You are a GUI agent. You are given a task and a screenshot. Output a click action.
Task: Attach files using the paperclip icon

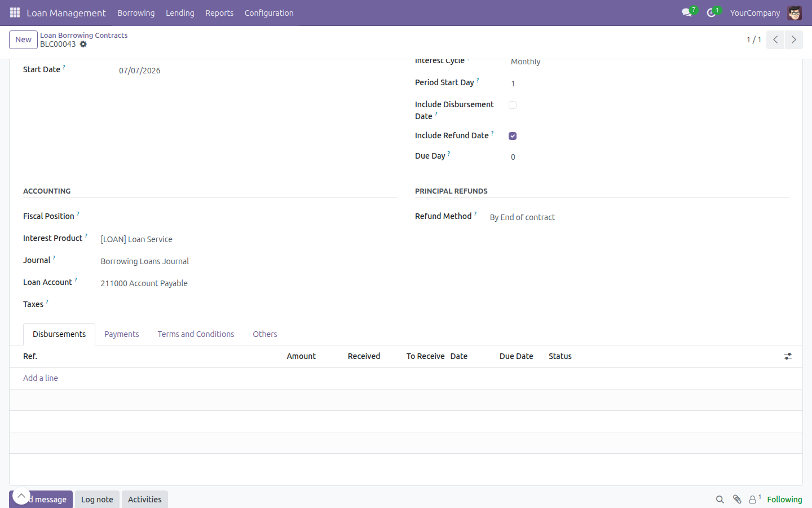click(x=736, y=499)
